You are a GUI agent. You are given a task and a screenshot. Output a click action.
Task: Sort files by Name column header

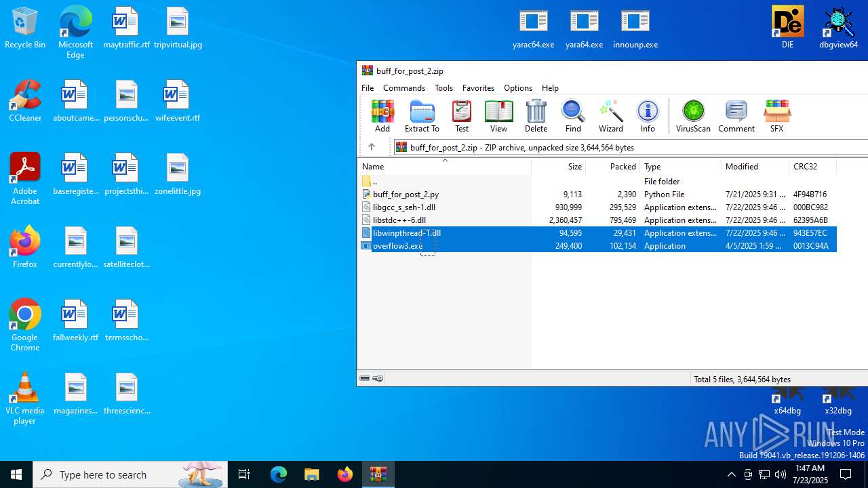point(444,167)
